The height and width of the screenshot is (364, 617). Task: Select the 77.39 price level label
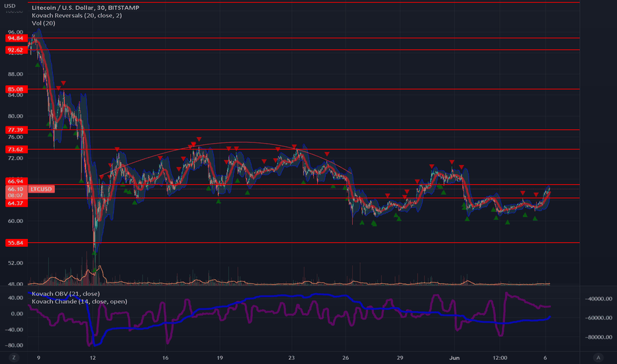[x=16, y=130]
